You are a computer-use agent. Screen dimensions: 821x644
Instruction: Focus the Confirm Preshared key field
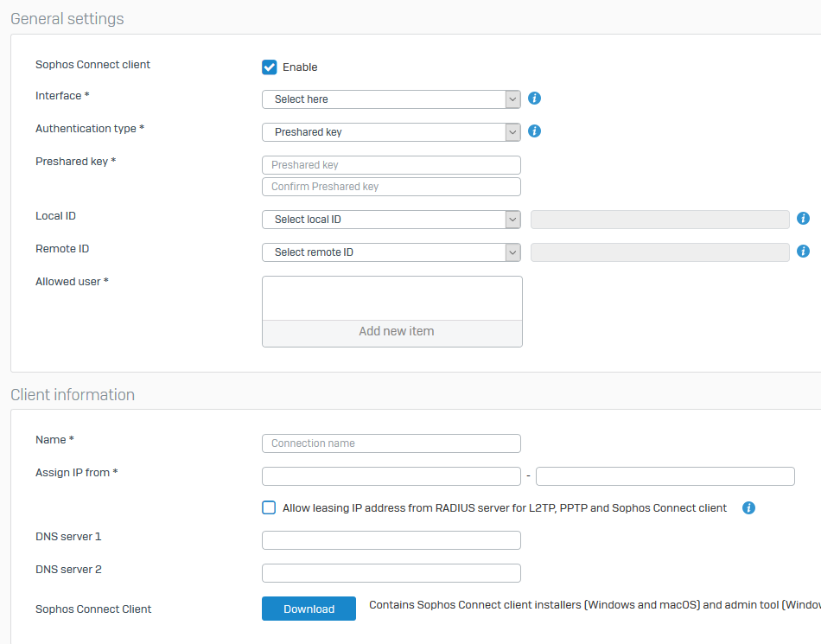[391, 187]
